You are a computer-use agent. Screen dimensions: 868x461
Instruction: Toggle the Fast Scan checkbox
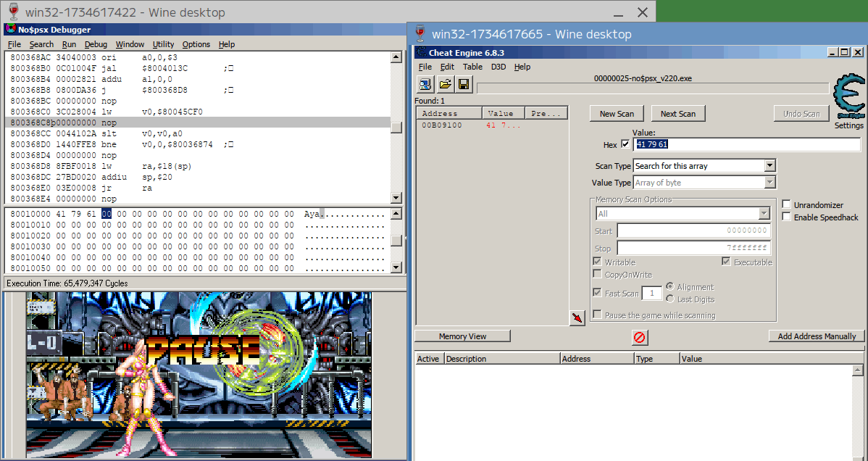(x=597, y=293)
